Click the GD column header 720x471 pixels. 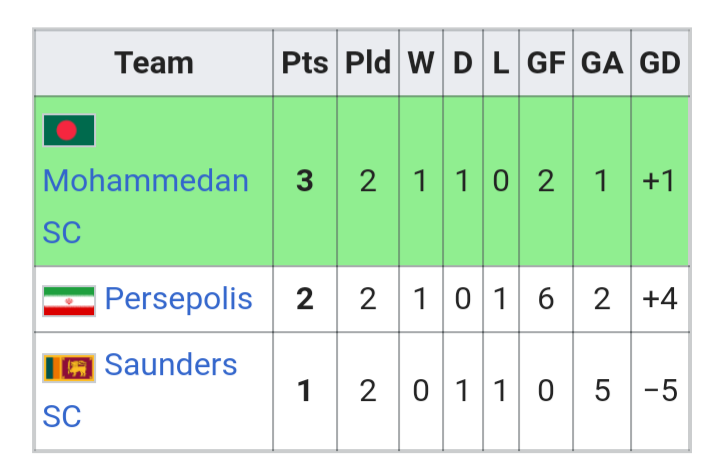660,63
